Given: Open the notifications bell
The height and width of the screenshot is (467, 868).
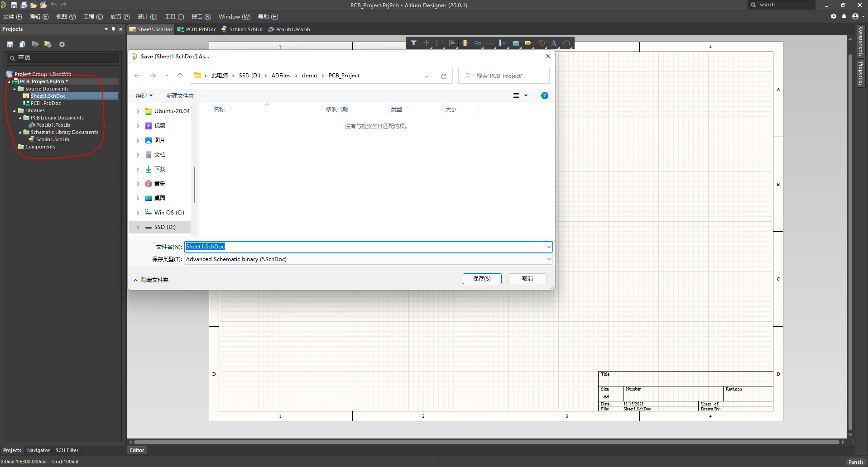Looking at the screenshot, I should pos(844,16).
